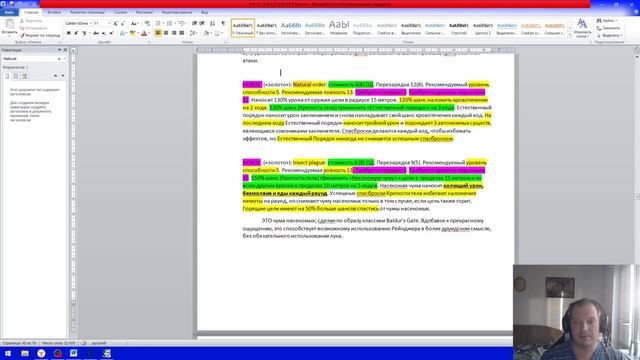The image size is (640, 360).
Task: Switch to Page Layout (Разметка страницы) tab
Action: tap(87, 13)
